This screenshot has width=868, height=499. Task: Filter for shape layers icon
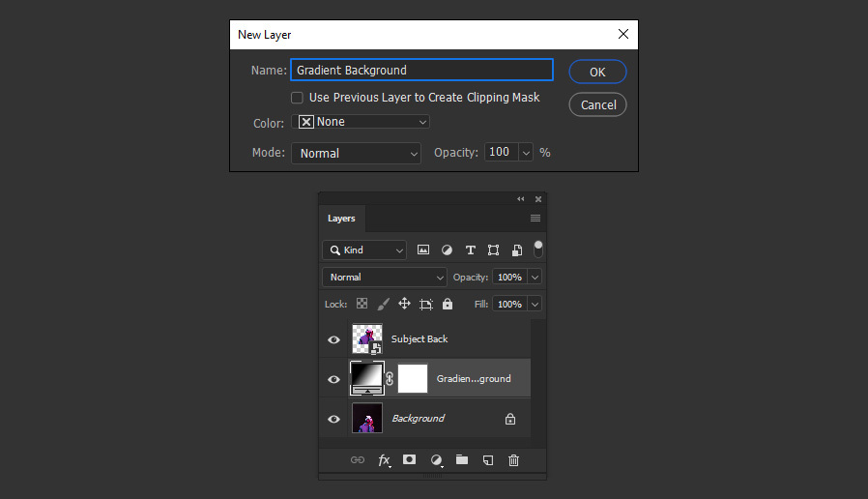tap(493, 249)
